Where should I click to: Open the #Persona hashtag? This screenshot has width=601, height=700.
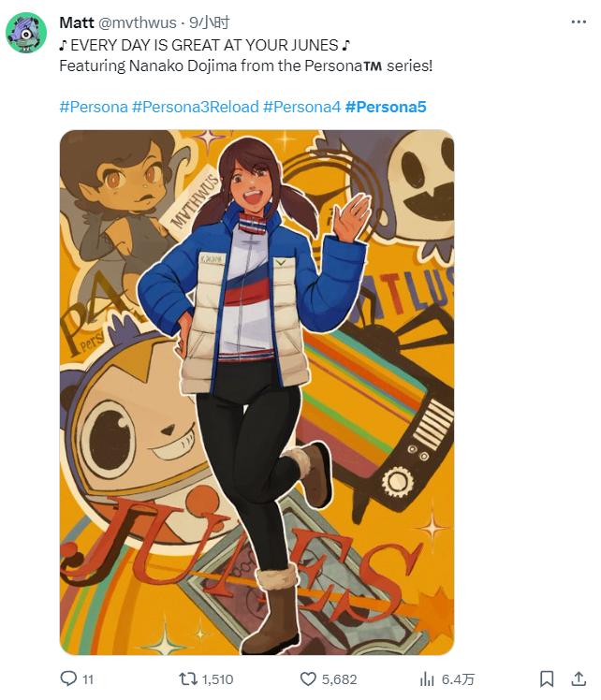click(x=94, y=107)
